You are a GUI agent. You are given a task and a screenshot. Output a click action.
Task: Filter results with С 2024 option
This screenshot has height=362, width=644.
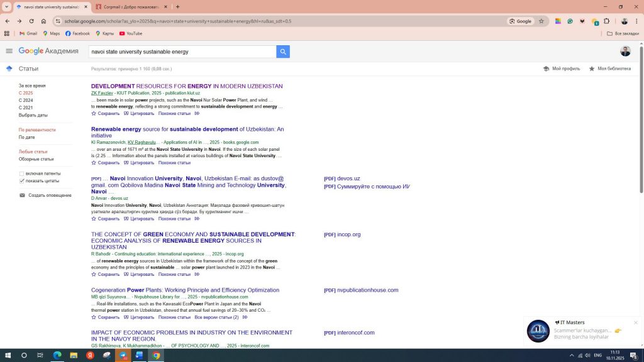26,101
